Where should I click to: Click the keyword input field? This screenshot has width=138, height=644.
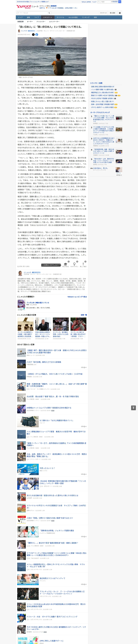[32, 13]
